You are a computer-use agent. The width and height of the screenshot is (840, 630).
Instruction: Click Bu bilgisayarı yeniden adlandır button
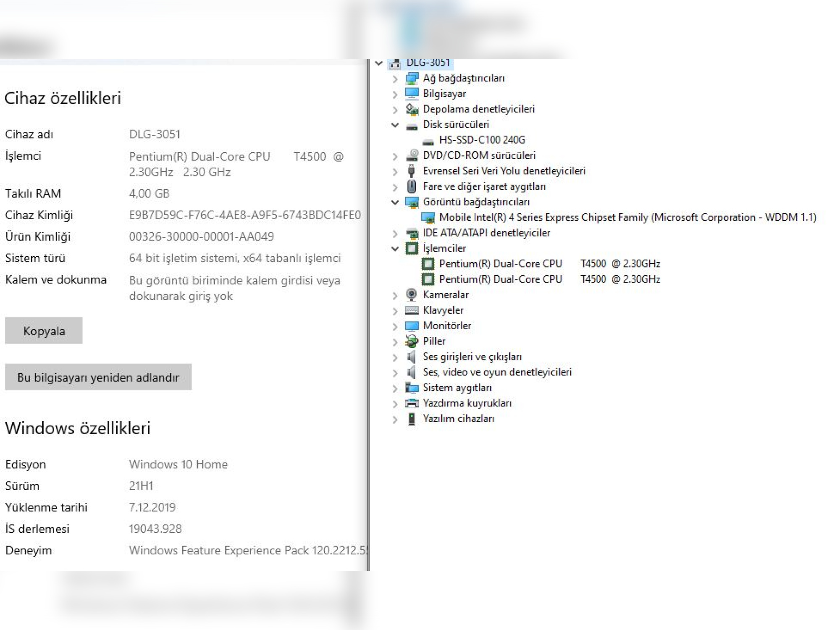tap(98, 377)
